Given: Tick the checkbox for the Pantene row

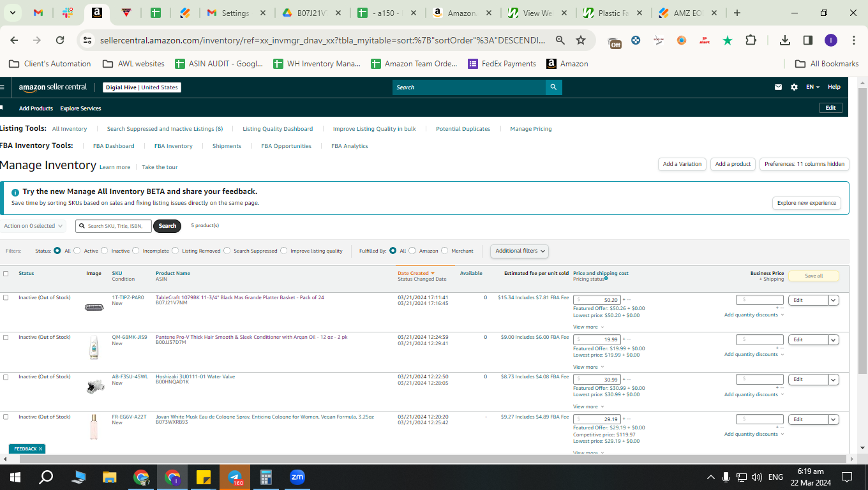Looking at the screenshot, I should click(x=6, y=337).
